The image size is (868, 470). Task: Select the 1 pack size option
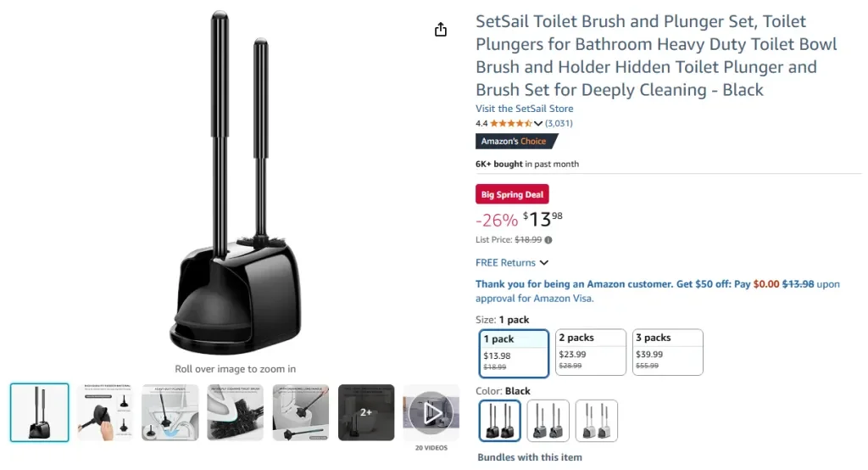click(x=514, y=352)
